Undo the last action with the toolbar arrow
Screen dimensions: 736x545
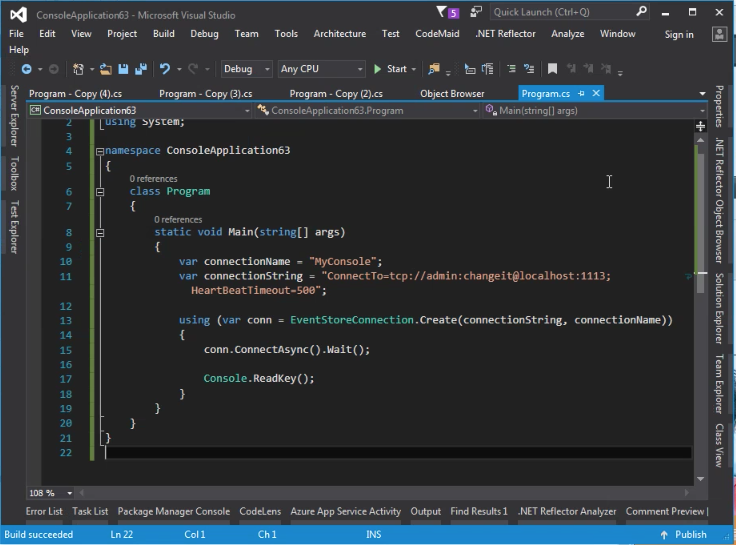pos(165,69)
